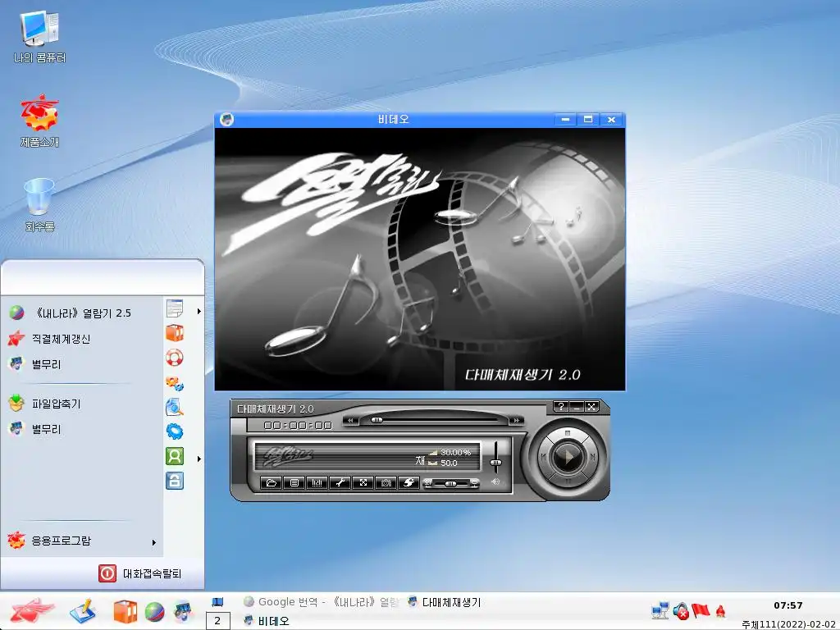Skip to next track on the dial
The image size is (840, 630).
(592, 457)
